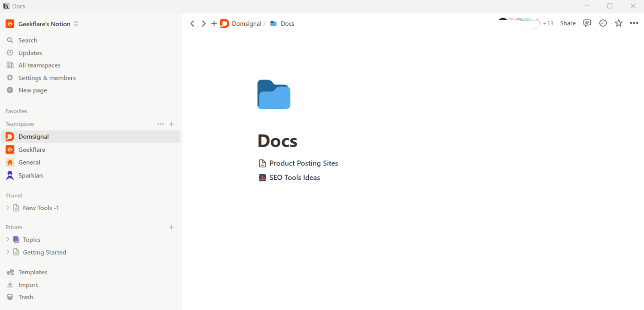Expand the New Tools -1 shared page
Screen dimensions: 644x310
[x=8, y=208]
